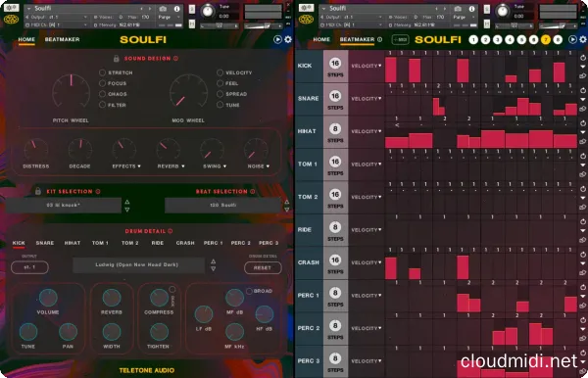Screen dimensions: 588x378
Task: Enable Spread option for mod wheel
Action: (x=220, y=94)
